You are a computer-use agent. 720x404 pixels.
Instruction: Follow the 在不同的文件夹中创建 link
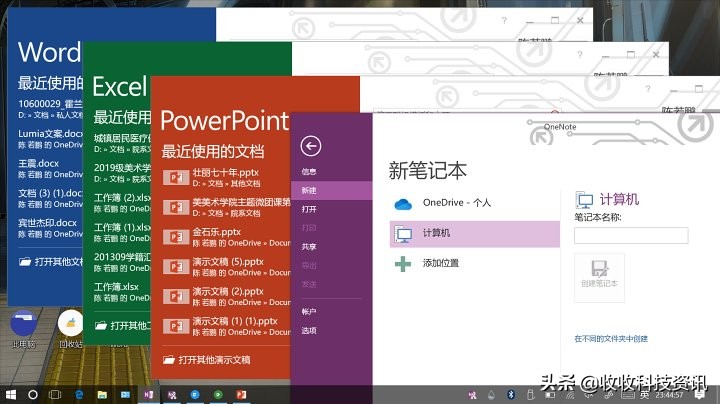pyautogui.click(x=611, y=339)
